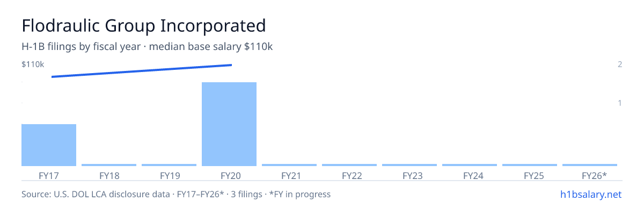The image size is (644, 215).
Task: Click the $110k salary axis label
Action: [33, 64]
